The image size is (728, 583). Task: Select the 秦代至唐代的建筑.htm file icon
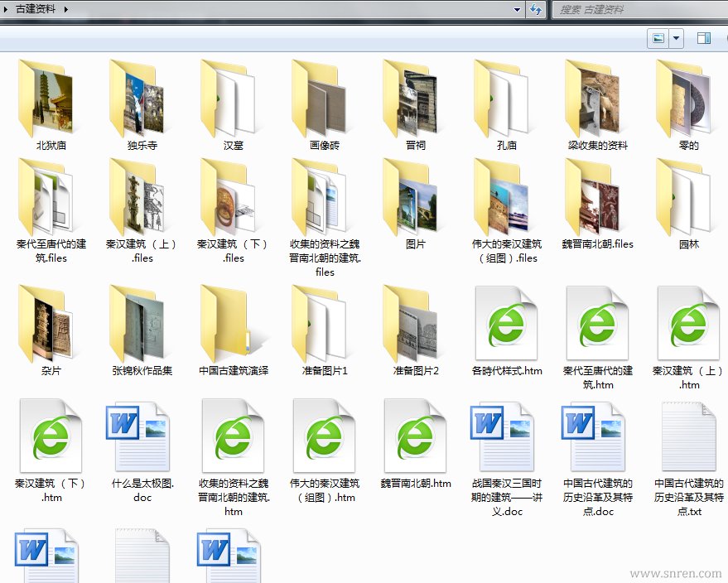point(597,323)
